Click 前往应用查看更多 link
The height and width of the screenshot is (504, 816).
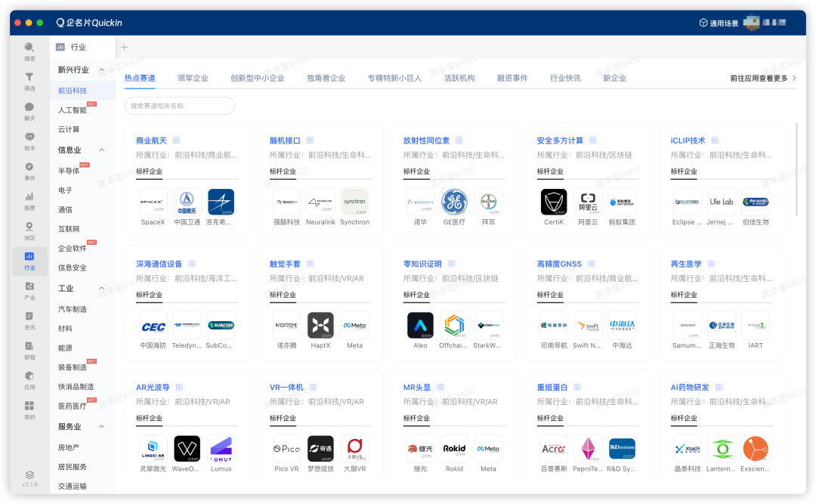pyautogui.click(x=762, y=78)
